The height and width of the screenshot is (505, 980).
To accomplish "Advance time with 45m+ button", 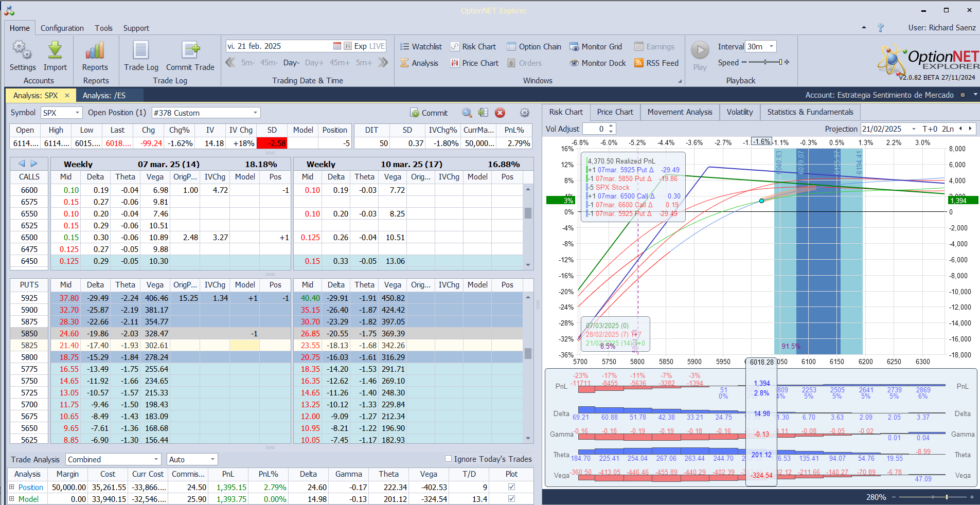I will point(340,63).
